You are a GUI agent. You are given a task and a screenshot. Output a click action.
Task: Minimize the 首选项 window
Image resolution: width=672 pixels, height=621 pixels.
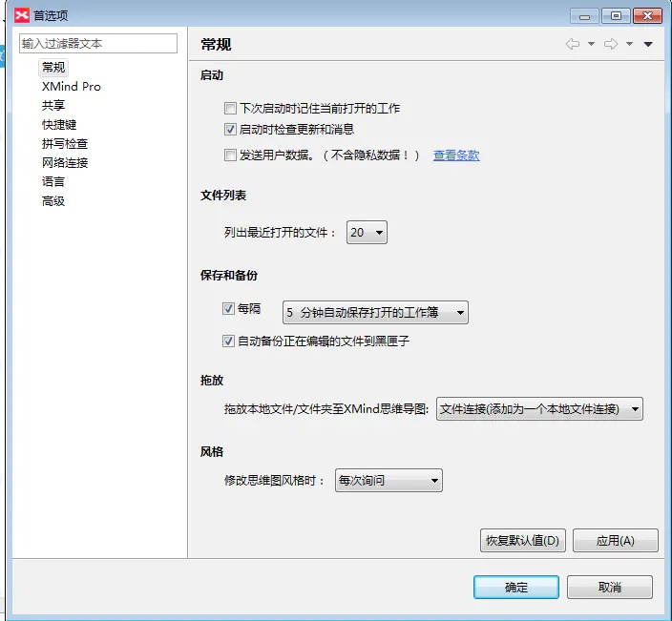coord(584,16)
